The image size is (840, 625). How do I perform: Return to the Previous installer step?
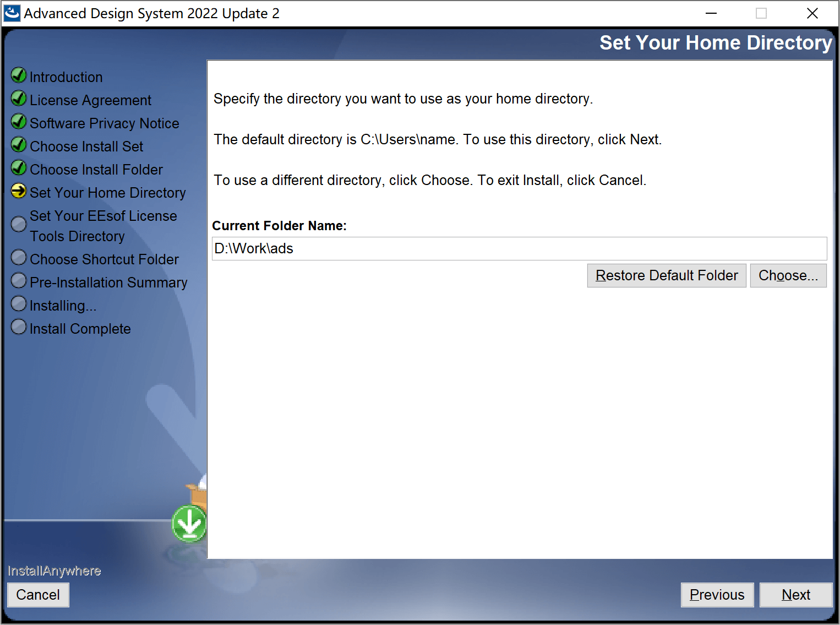pos(717,595)
